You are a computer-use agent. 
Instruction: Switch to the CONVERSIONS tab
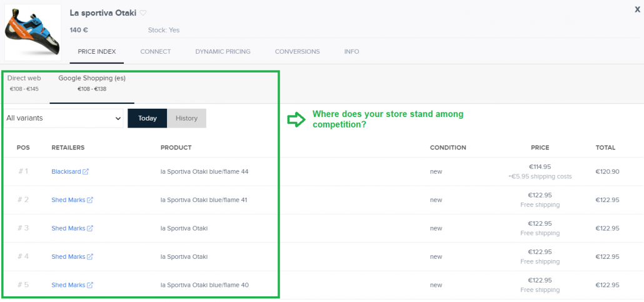(298, 52)
